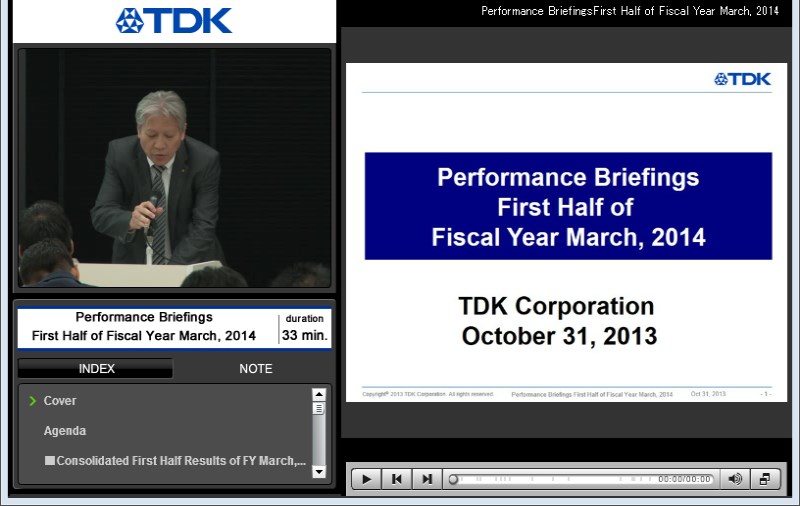Toggle the window layout icon

click(765, 479)
